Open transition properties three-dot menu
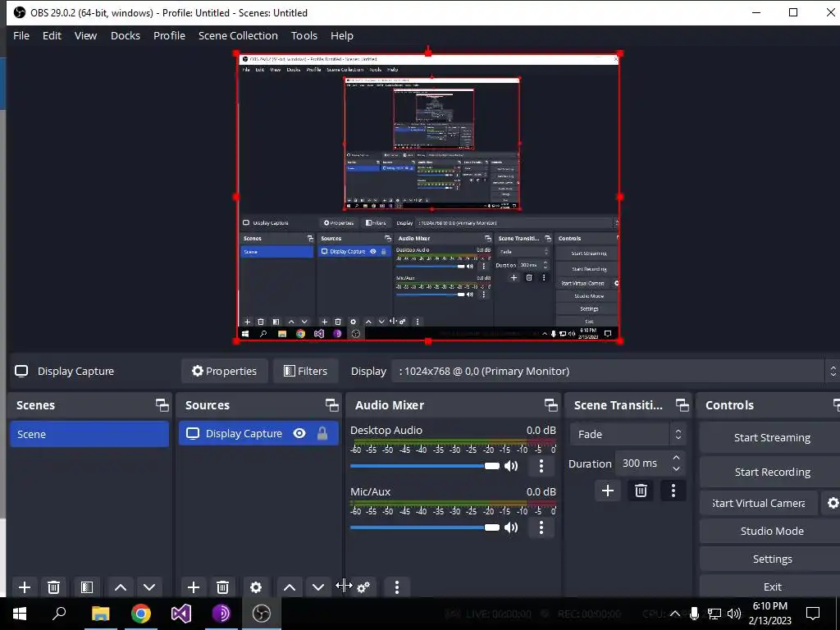This screenshot has height=630, width=840. pyautogui.click(x=673, y=491)
